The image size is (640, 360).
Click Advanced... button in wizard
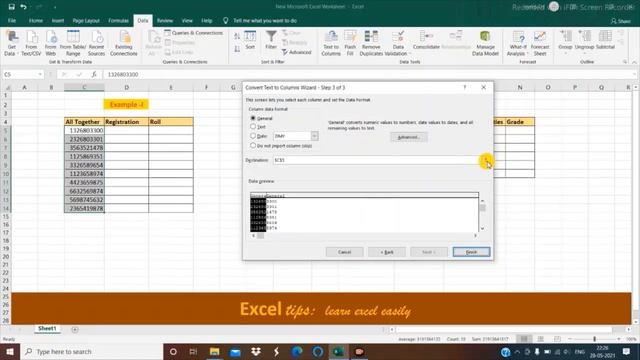409,137
